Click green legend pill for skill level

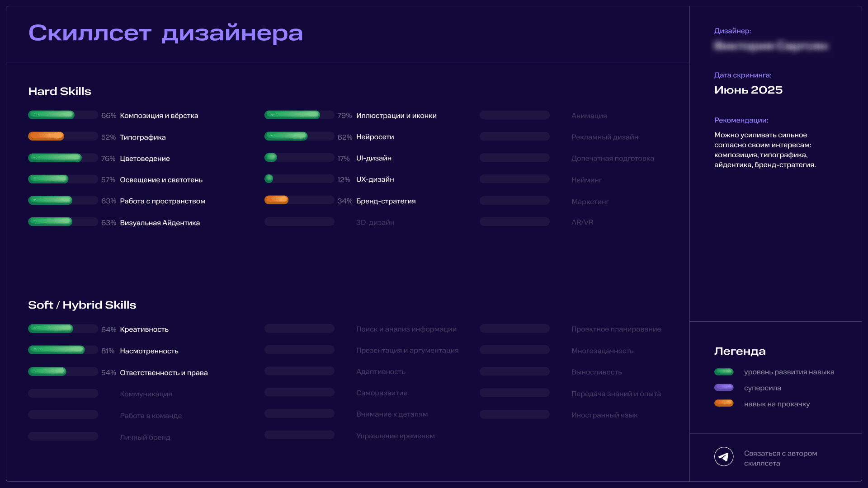724,372
